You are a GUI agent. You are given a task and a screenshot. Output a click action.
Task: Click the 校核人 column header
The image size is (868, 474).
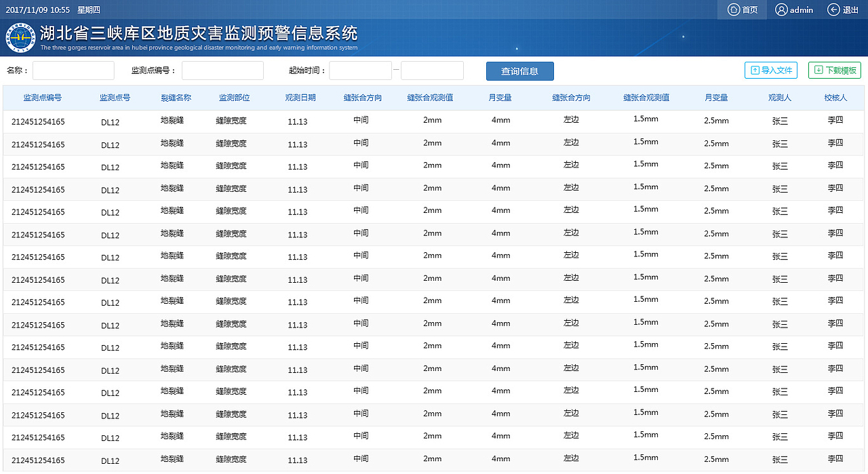836,98
